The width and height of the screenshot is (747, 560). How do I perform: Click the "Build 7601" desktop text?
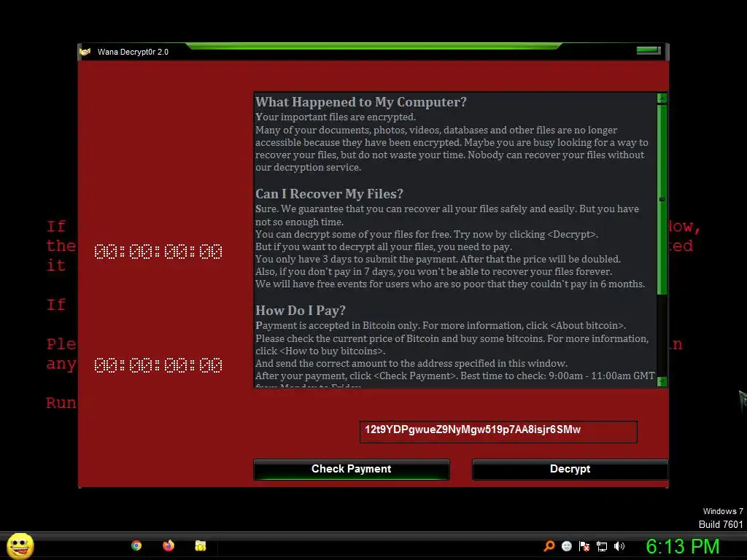click(x=721, y=524)
